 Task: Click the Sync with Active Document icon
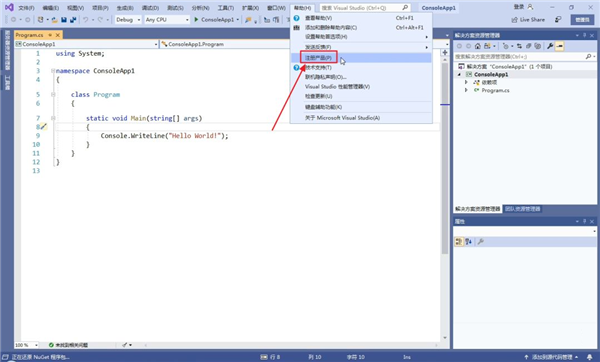click(x=519, y=46)
